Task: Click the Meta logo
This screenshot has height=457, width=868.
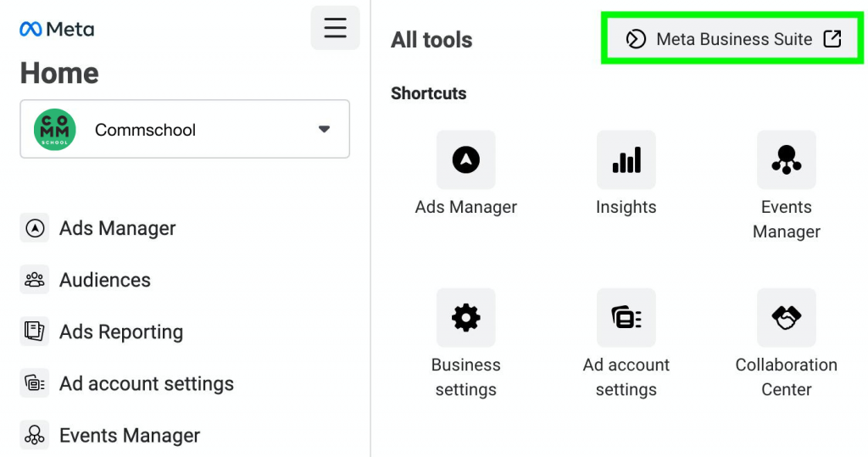Action: pos(57,29)
